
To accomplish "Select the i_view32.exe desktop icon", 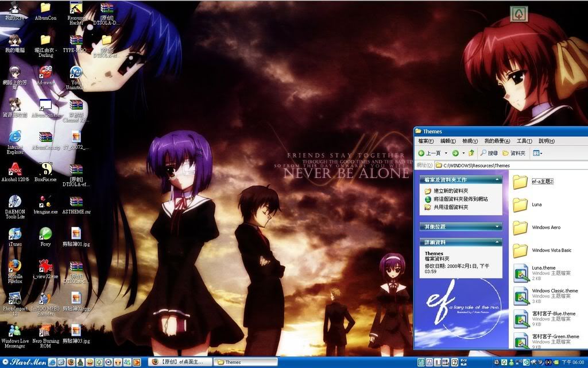I will pyautogui.click(x=45, y=269).
